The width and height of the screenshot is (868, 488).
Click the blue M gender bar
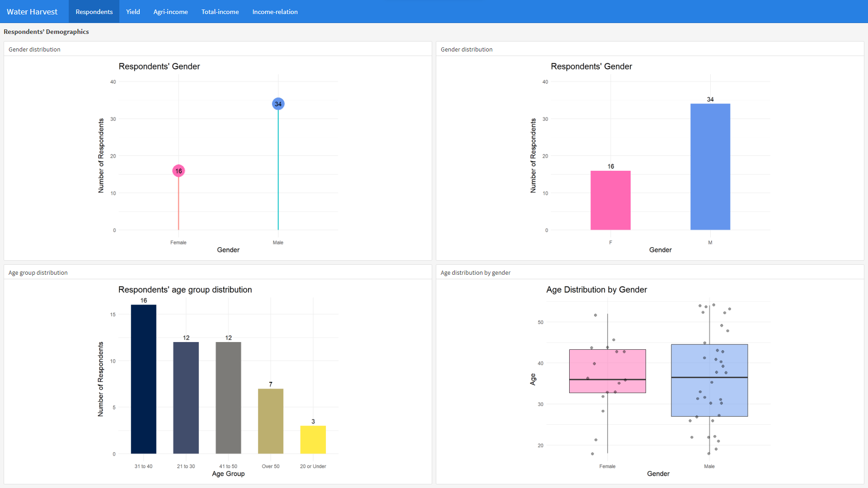[710, 167]
